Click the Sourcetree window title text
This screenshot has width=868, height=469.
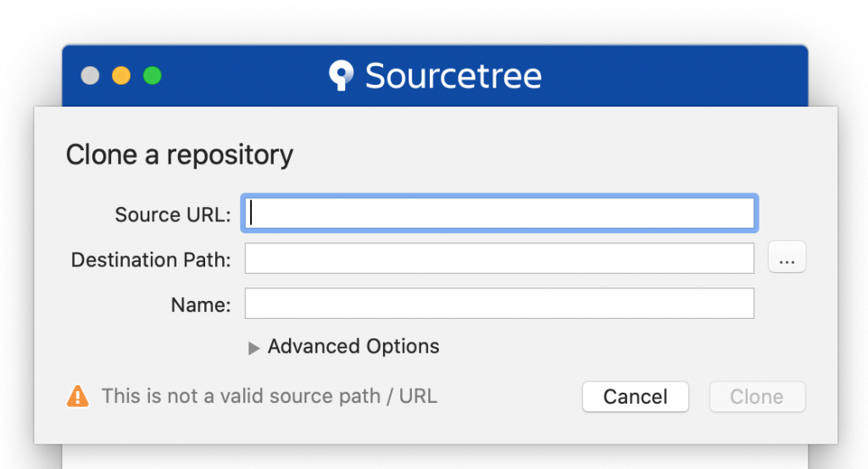453,76
